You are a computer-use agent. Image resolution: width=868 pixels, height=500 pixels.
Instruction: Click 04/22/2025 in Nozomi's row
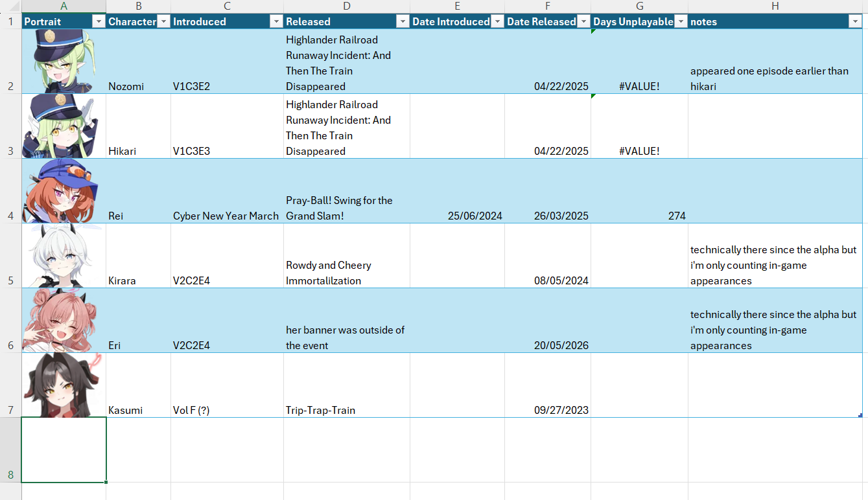[548, 62]
